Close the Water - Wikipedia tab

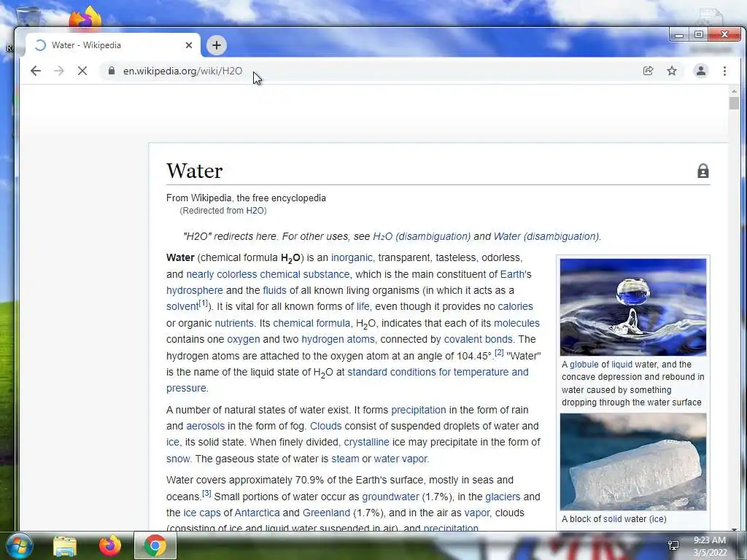click(x=189, y=45)
